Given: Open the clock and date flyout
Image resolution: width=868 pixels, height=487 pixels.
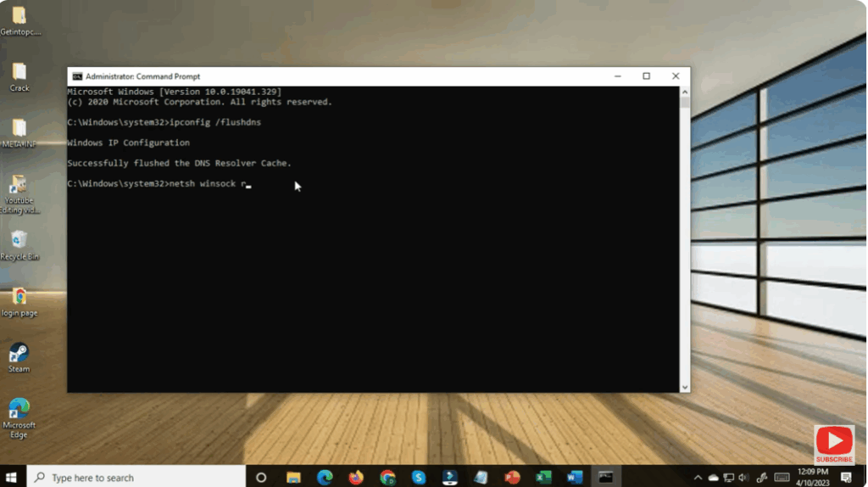Looking at the screenshot, I should (813, 477).
